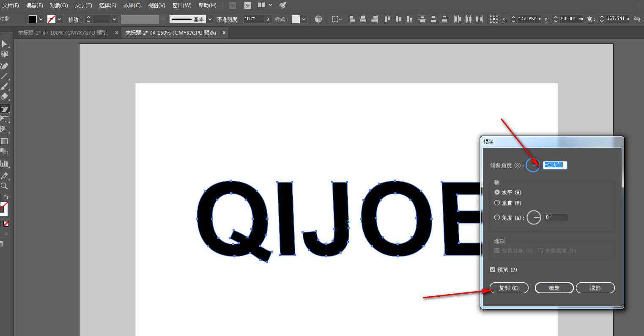Select the 角度 (A) axis radio button

[x=497, y=218]
